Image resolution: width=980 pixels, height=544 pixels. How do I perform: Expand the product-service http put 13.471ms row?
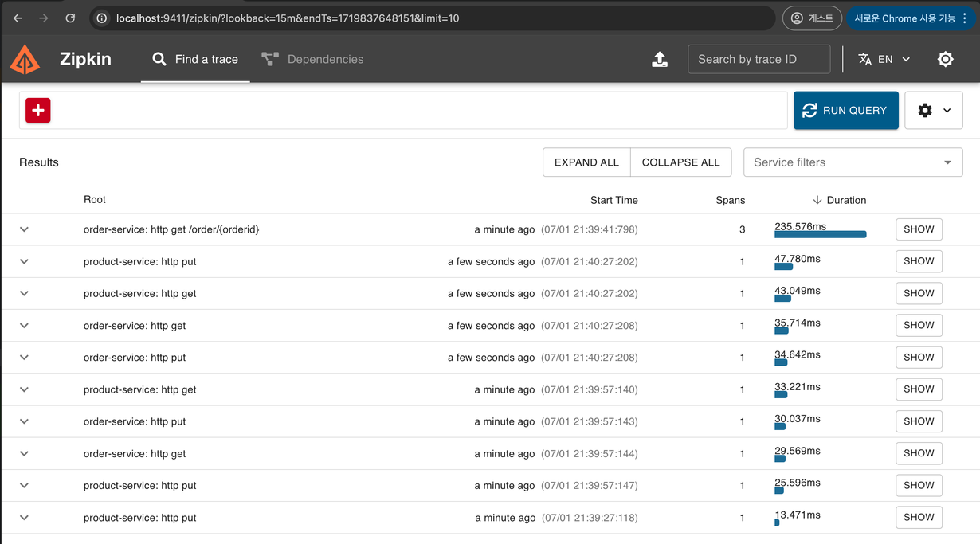click(x=24, y=517)
